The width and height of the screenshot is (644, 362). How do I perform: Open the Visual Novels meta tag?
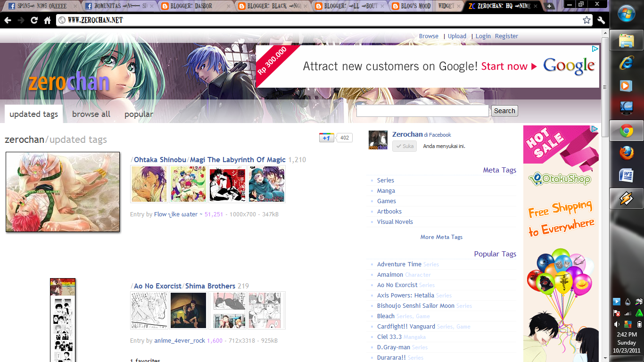[x=395, y=222]
